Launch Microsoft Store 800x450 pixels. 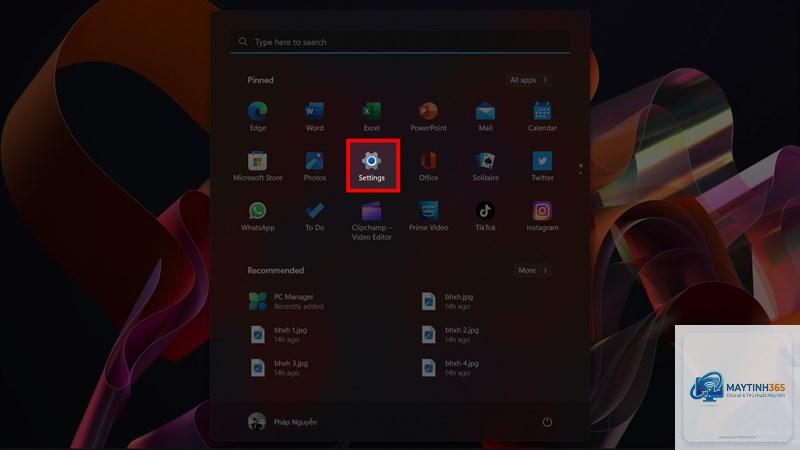click(x=258, y=166)
